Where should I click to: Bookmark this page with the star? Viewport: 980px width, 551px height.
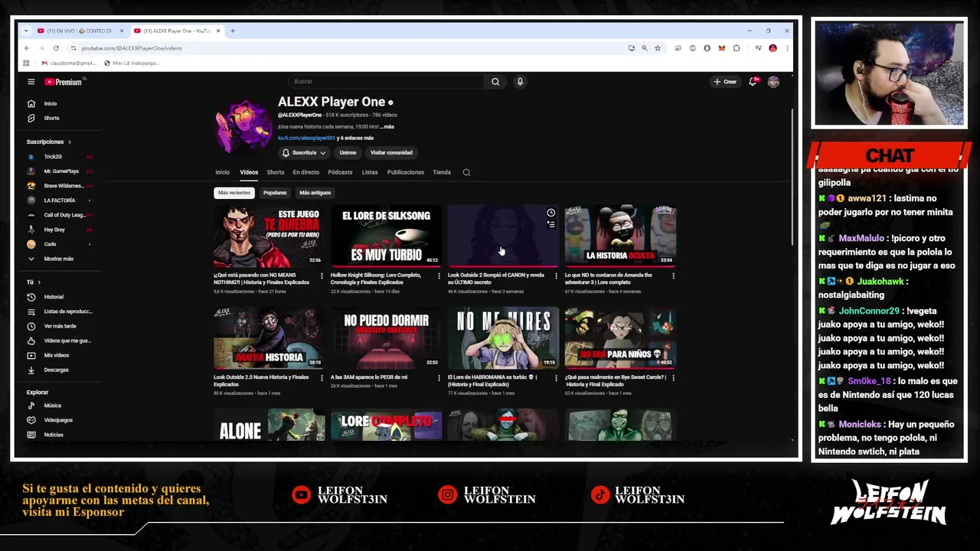(x=657, y=48)
